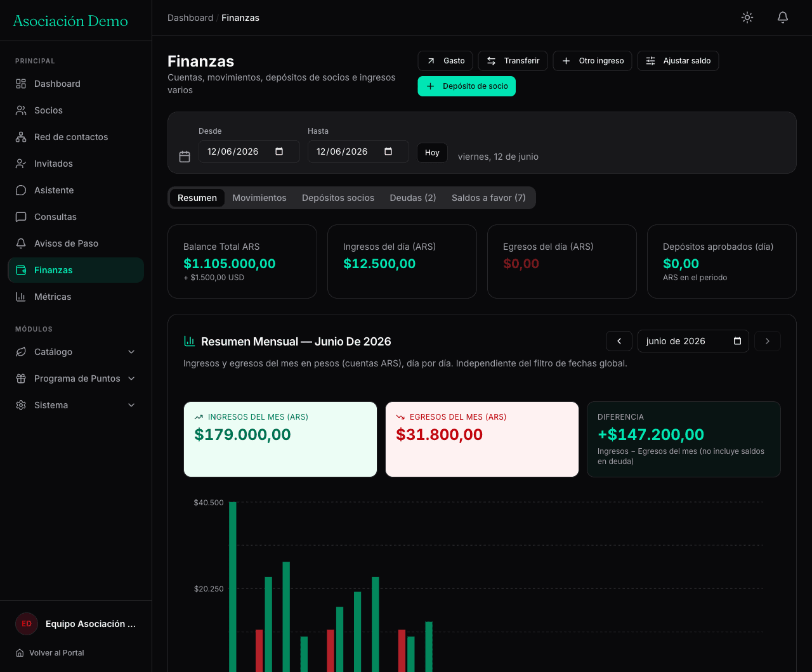Open the Depósitos socios tab
This screenshot has height=672, width=812.
(x=338, y=198)
